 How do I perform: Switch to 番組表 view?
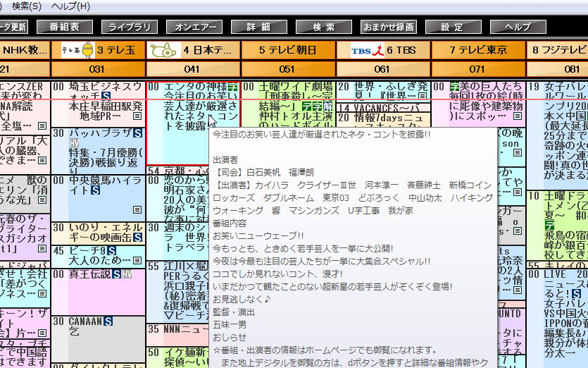pyautogui.click(x=65, y=27)
